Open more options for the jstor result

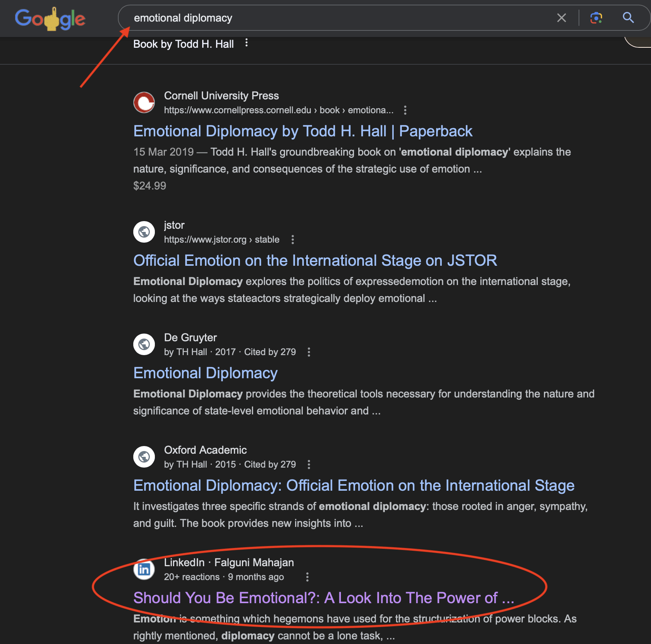[293, 240]
